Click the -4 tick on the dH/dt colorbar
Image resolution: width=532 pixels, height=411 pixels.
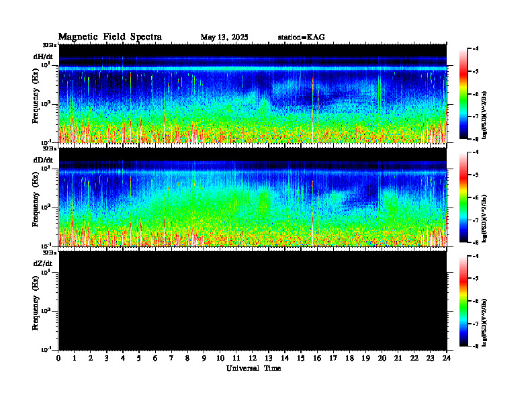click(476, 49)
